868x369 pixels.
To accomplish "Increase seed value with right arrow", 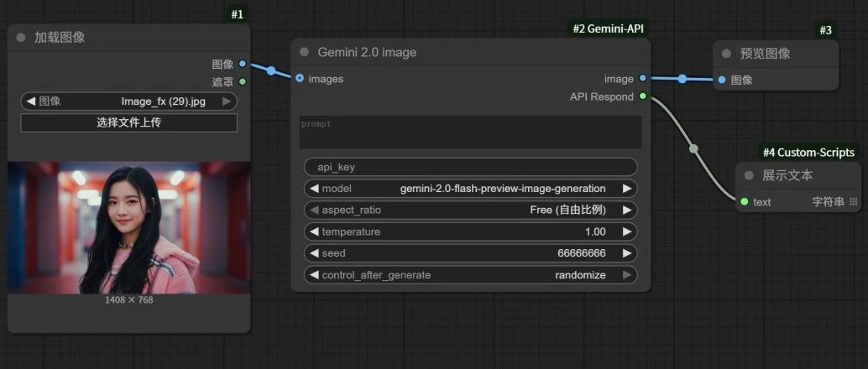I will pyautogui.click(x=626, y=253).
